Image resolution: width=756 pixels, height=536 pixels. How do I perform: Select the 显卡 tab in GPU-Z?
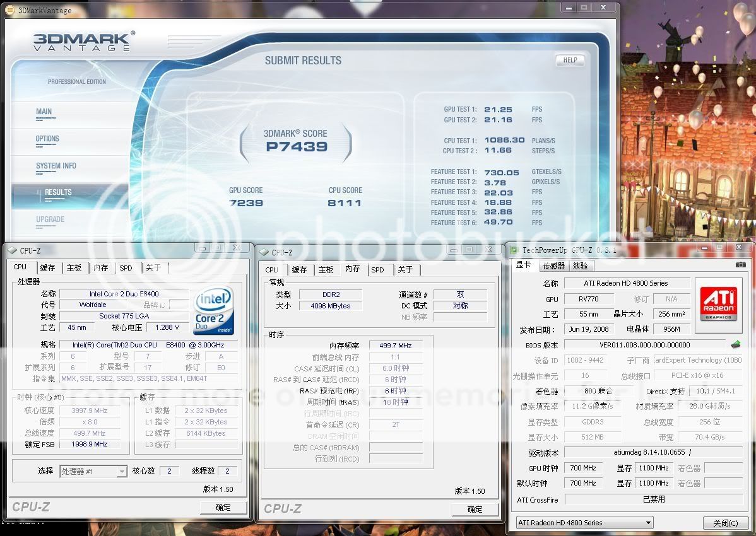[524, 265]
